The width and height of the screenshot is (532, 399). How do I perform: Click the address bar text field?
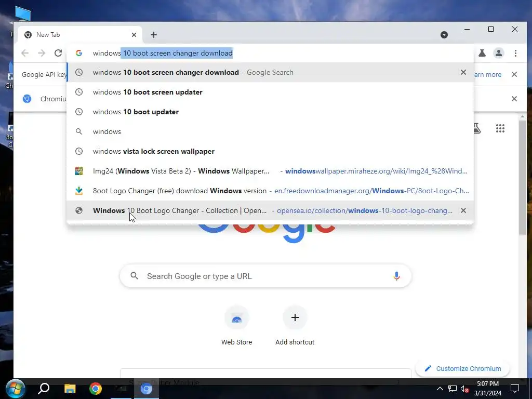tap(270, 53)
